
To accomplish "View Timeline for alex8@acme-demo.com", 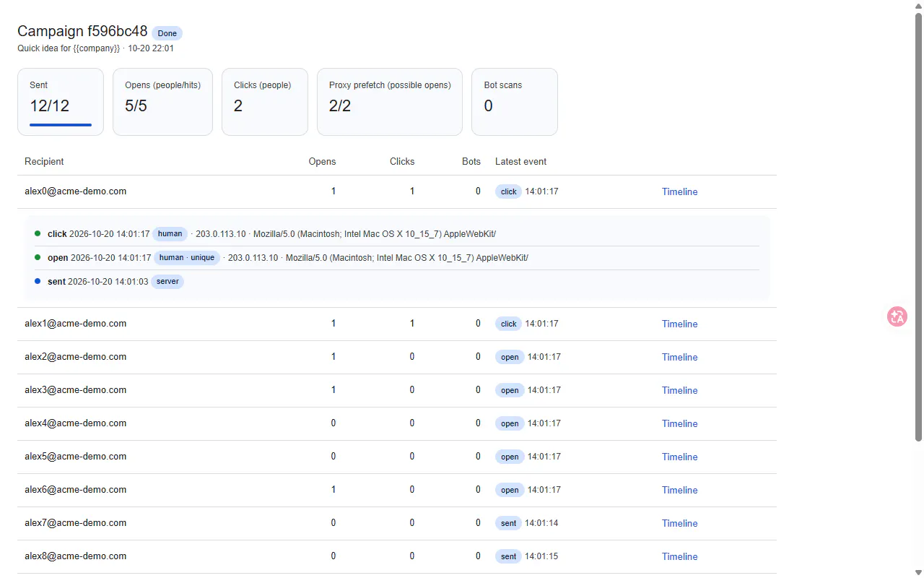I will pos(679,556).
